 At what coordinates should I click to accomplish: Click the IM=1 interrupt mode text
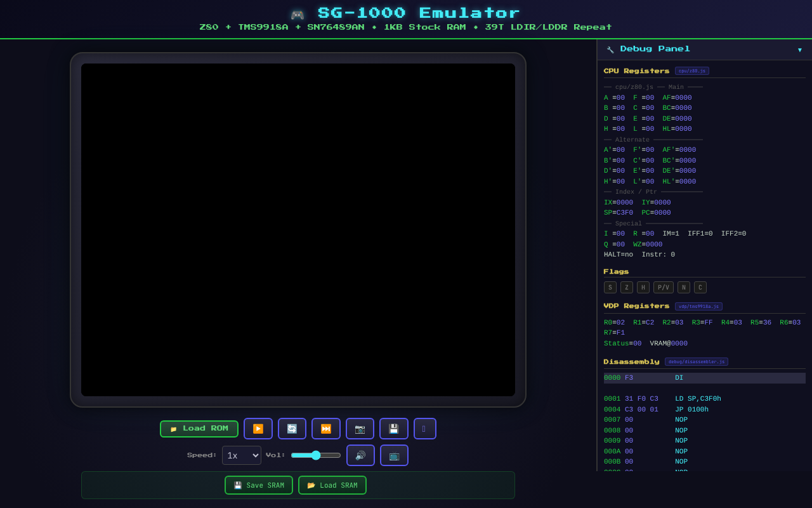(671, 234)
